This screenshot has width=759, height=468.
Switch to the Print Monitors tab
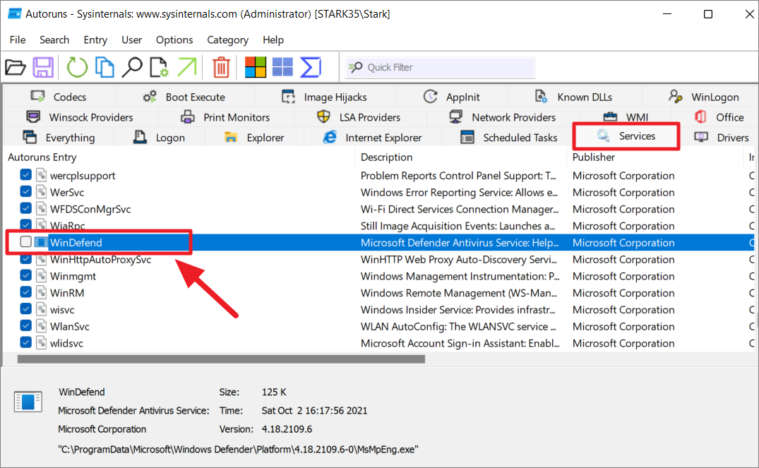pyautogui.click(x=226, y=117)
